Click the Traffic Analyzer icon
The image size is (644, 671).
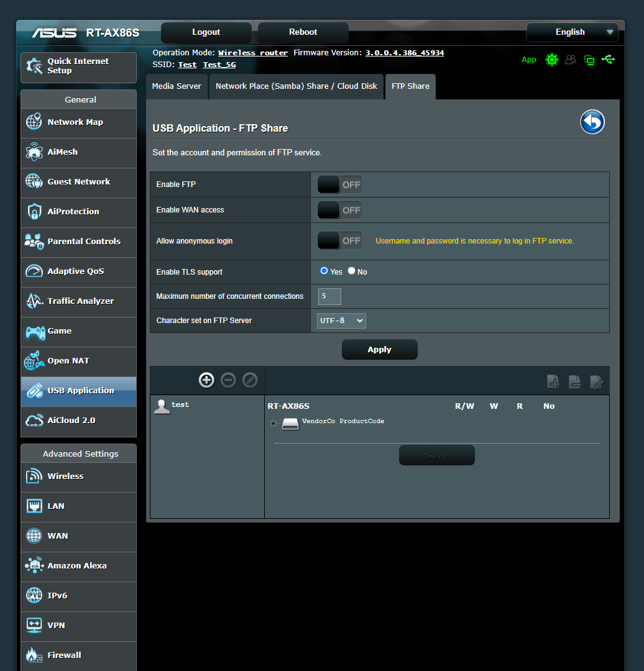(34, 301)
